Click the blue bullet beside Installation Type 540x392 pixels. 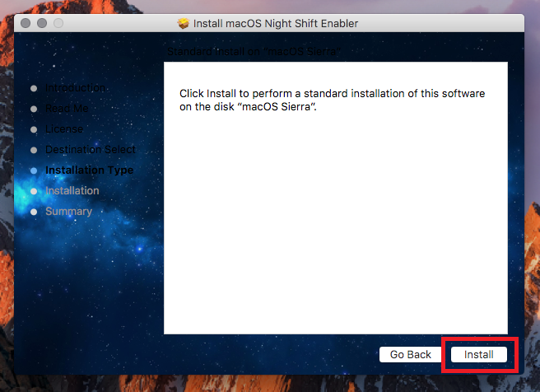[34, 170]
